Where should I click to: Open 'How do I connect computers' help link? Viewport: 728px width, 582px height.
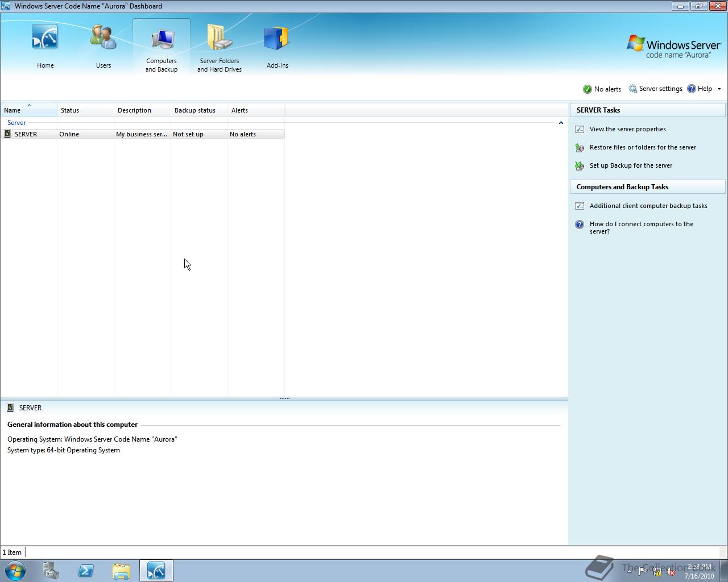pyautogui.click(x=642, y=227)
